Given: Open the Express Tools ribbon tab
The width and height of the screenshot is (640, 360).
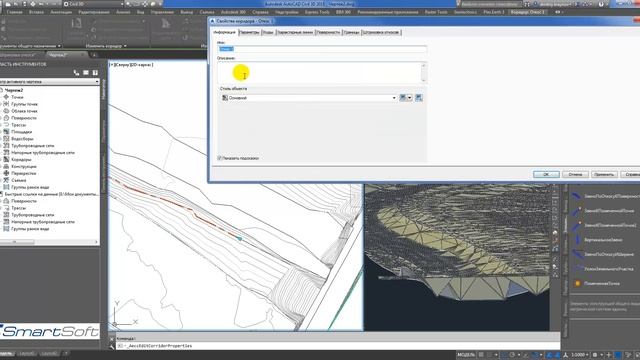Looking at the screenshot, I should (317, 12).
